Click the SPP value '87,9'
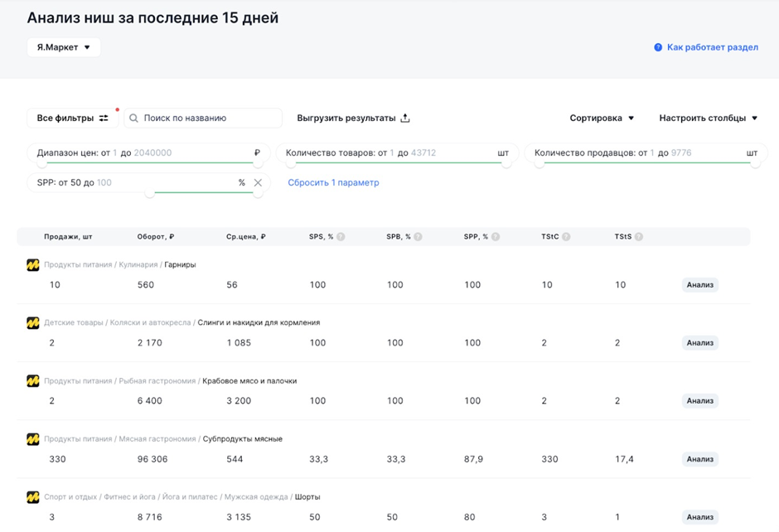 [x=473, y=459]
